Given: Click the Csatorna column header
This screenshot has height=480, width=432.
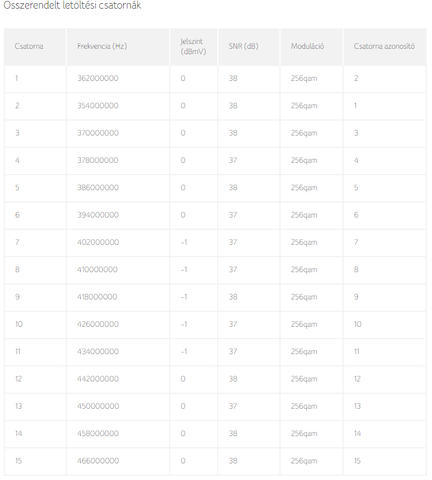Looking at the screenshot, I should 29,46.
